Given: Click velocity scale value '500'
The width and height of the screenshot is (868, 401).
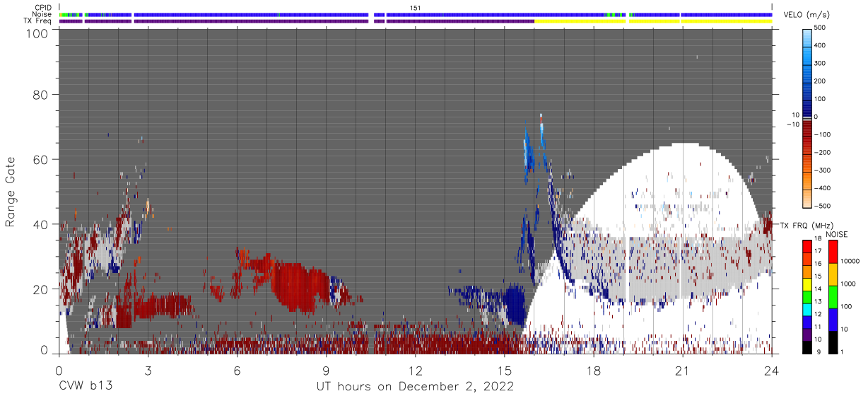Looking at the screenshot, I should click(x=821, y=28).
